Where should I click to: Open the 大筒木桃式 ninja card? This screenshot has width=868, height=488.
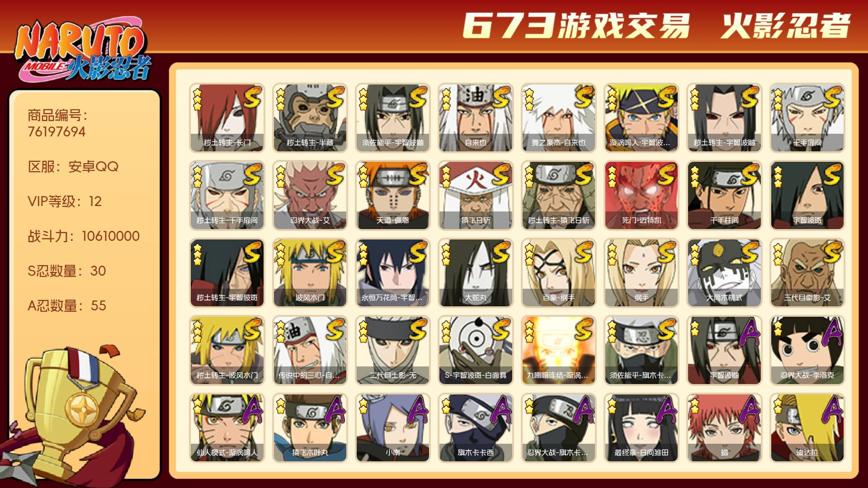(724, 273)
